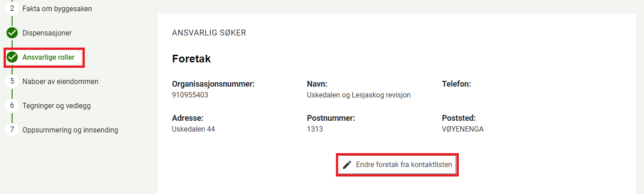
Task: Click the address value Uskedalen 44
Action: (x=193, y=129)
